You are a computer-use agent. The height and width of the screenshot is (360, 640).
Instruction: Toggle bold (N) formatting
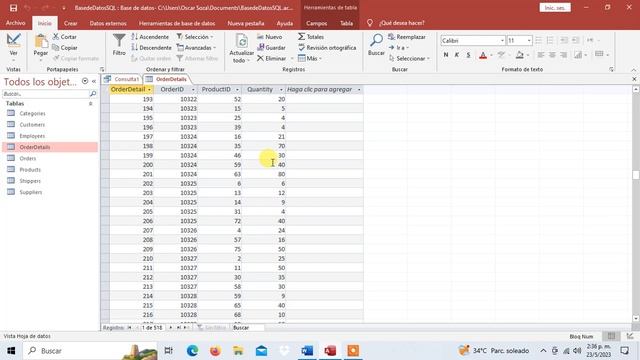point(446,55)
